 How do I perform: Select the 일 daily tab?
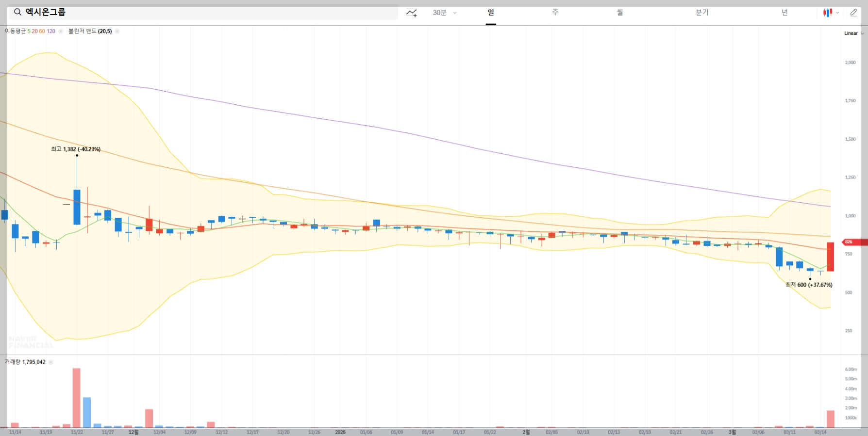coord(491,13)
